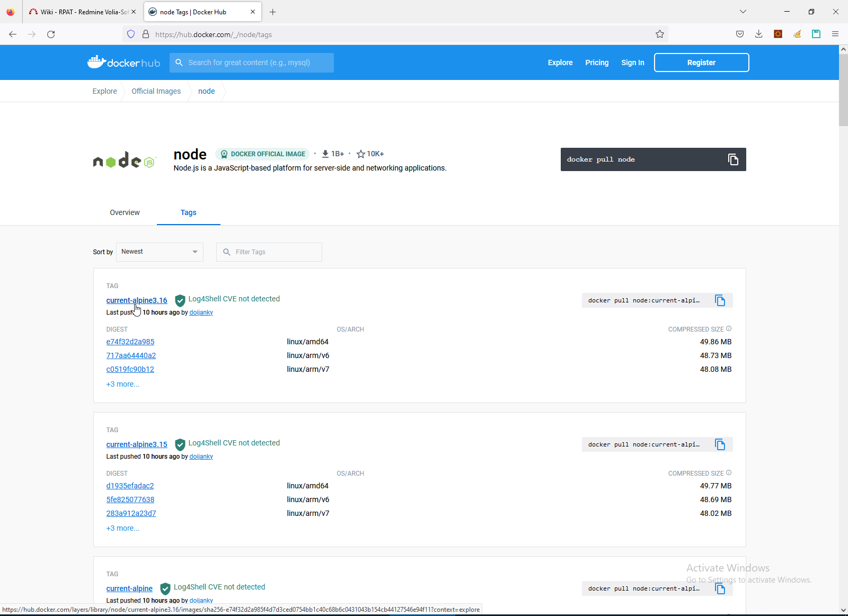Click the docker pull node:current-alpi… command in alpine3.16 card
Image resolution: width=848 pixels, height=616 pixels.
pyautogui.click(x=644, y=300)
